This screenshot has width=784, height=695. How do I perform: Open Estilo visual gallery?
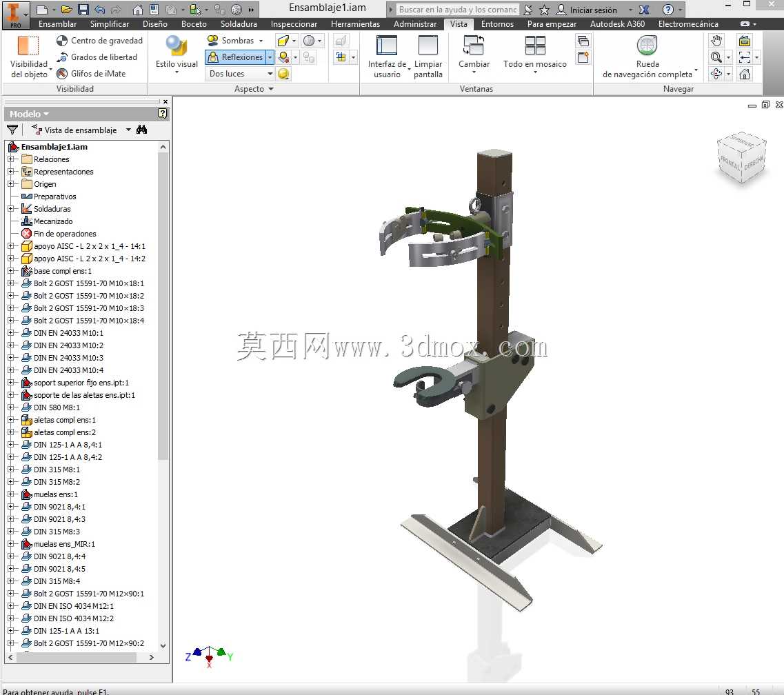pyautogui.click(x=177, y=55)
